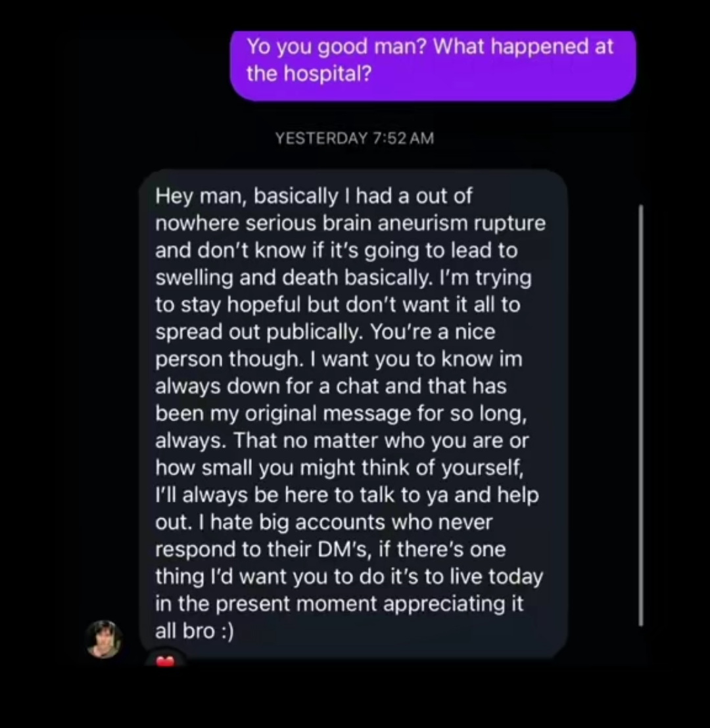Click the text 'respond to their DM's'
Image resolution: width=710 pixels, height=728 pixels.
262,549
